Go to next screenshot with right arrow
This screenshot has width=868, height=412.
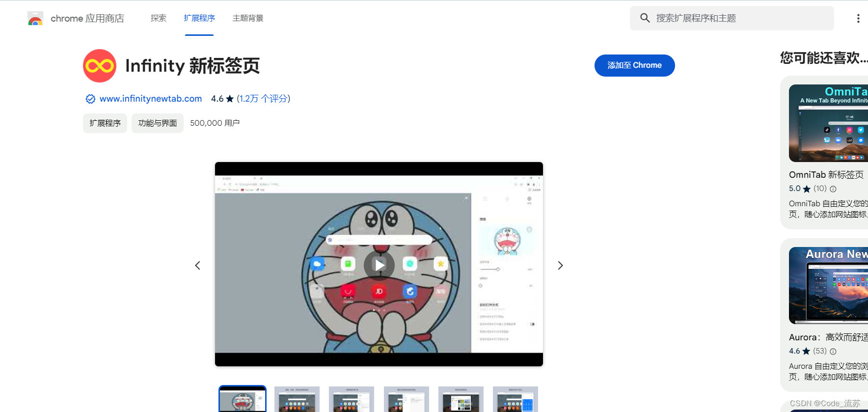pos(560,265)
